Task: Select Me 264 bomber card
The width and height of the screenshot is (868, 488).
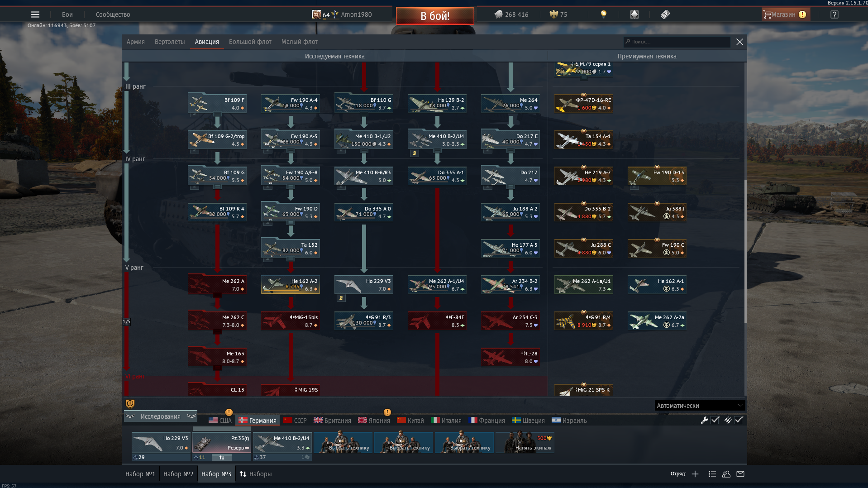Action: pyautogui.click(x=510, y=104)
